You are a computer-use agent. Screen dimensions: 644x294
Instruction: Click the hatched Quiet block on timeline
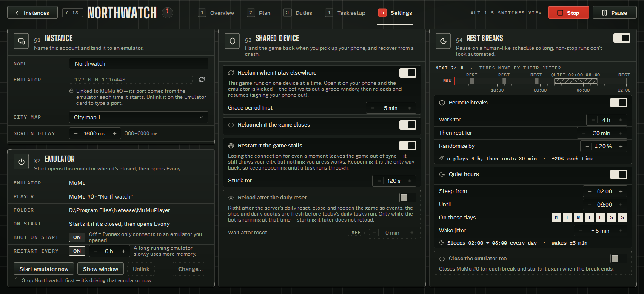(x=576, y=81)
